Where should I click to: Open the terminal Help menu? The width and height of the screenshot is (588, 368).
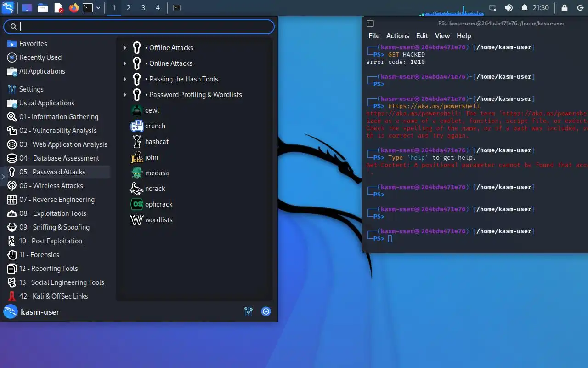(464, 36)
